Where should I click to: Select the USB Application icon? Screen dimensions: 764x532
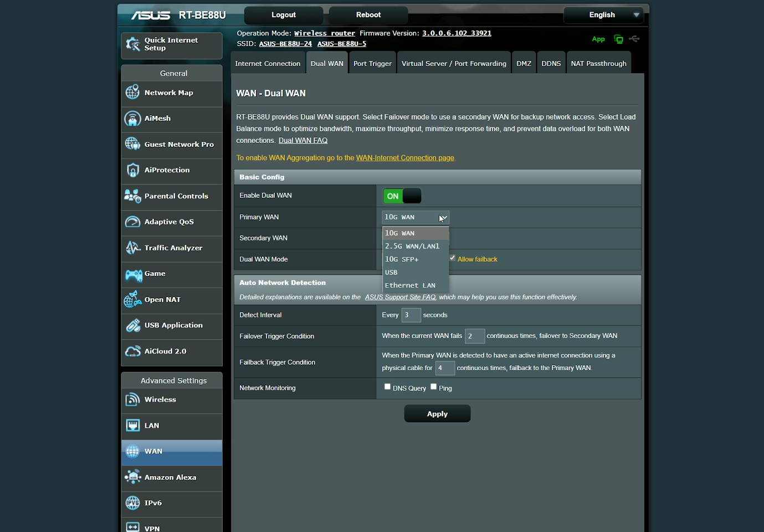click(x=133, y=325)
